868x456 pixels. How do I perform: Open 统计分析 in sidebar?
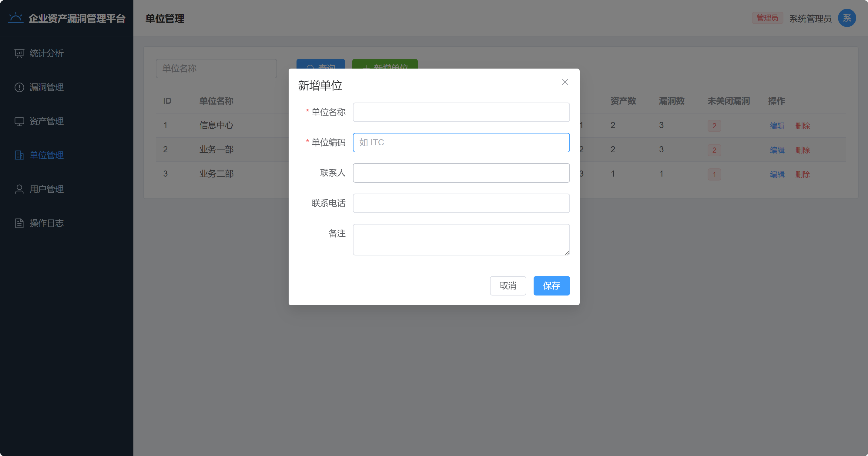(x=67, y=53)
